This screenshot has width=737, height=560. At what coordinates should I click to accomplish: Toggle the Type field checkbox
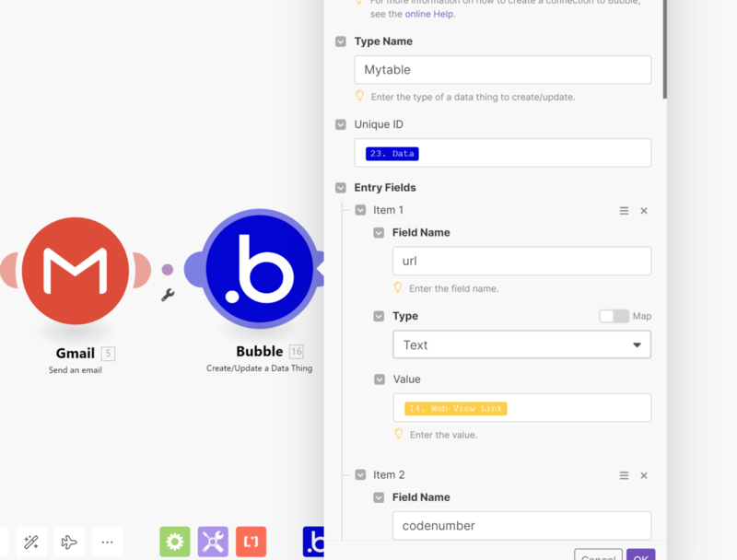[379, 316]
